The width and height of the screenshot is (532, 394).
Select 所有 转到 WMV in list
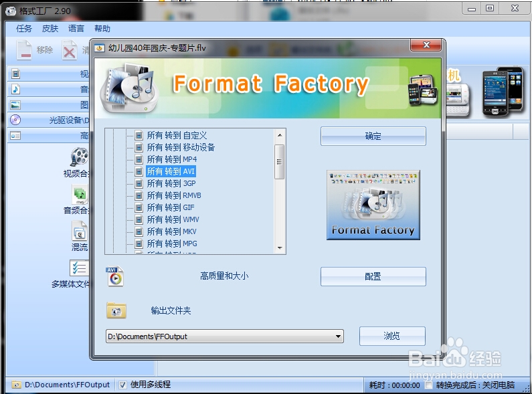point(173,219)
